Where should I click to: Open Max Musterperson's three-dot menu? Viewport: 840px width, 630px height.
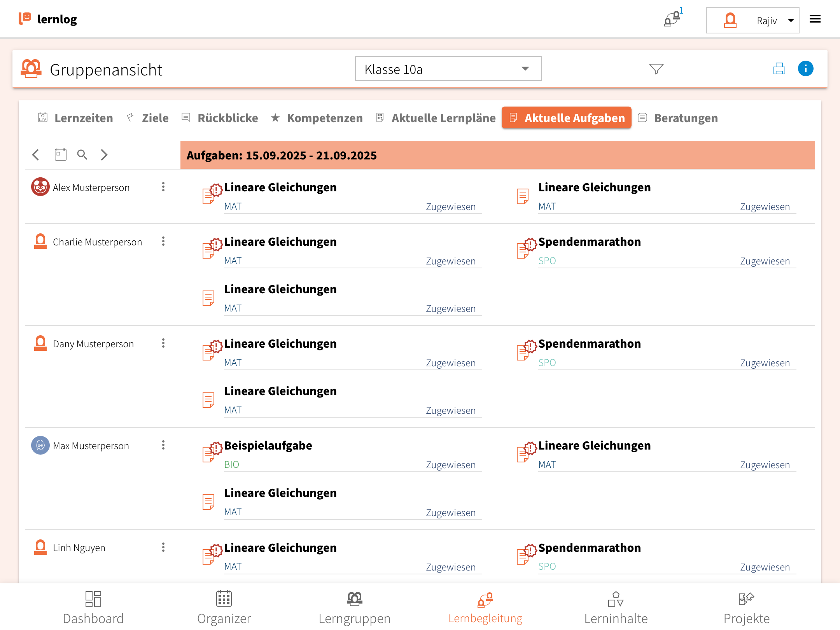[163, 445]
